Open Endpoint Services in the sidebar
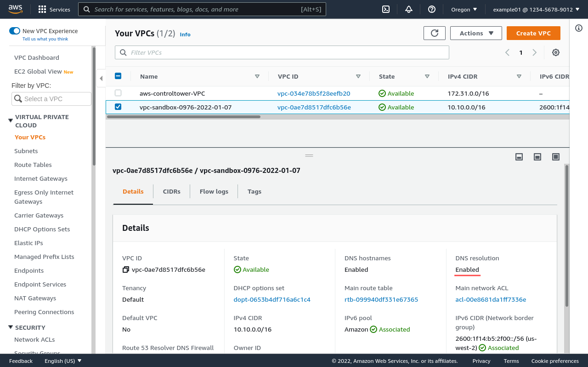 point(40,284)
